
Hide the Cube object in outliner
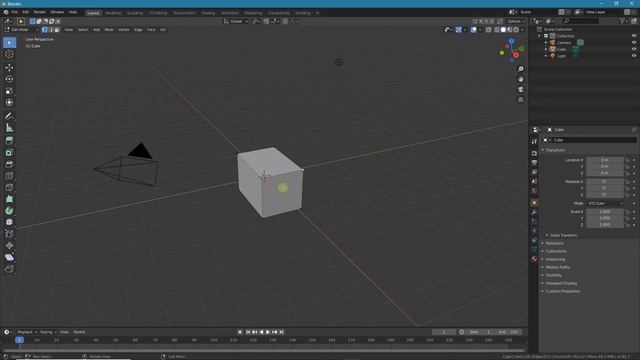tap(634, 49)
